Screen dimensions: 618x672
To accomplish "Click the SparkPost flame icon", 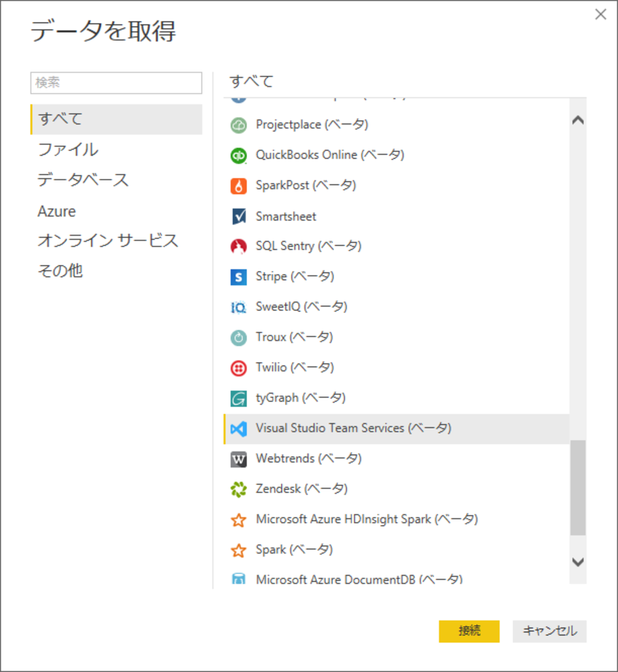I will pyautogui.click(x=239, y=186).
